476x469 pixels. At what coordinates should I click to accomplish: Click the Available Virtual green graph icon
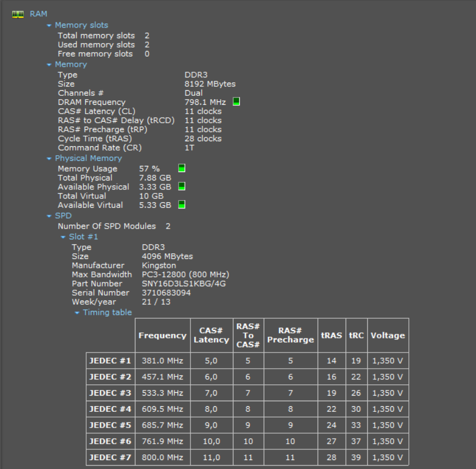coord(181,205)
